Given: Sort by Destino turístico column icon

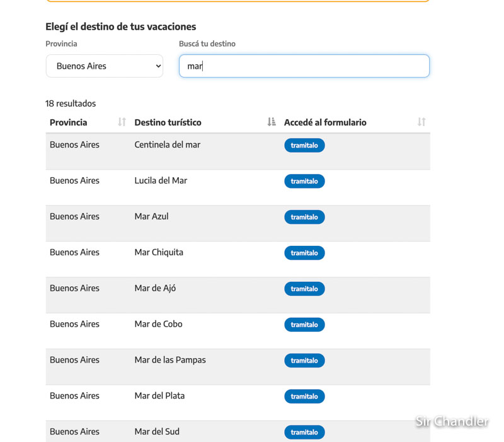Looking at the screenshot, I should pyautogui.click(x=272, y=122).
